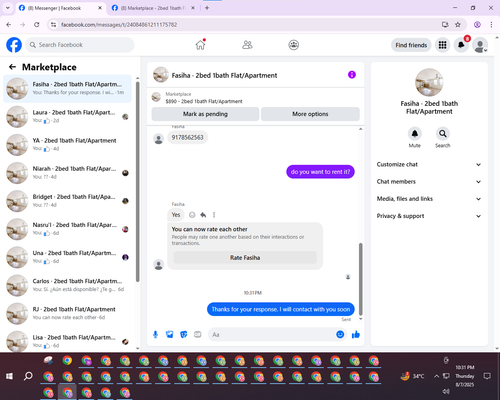Mute this chat with the bell icon

pyautogui.click(x=415, y=134)
